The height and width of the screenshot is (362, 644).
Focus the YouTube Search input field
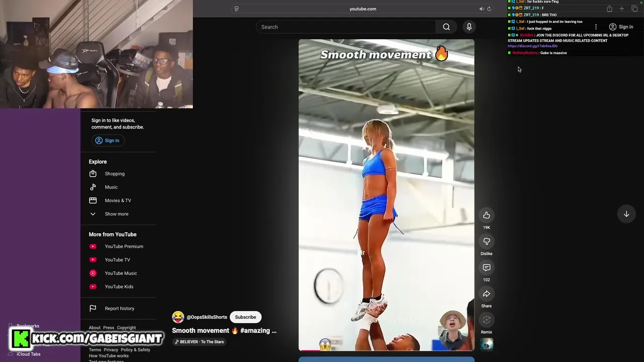pos(346,27)
